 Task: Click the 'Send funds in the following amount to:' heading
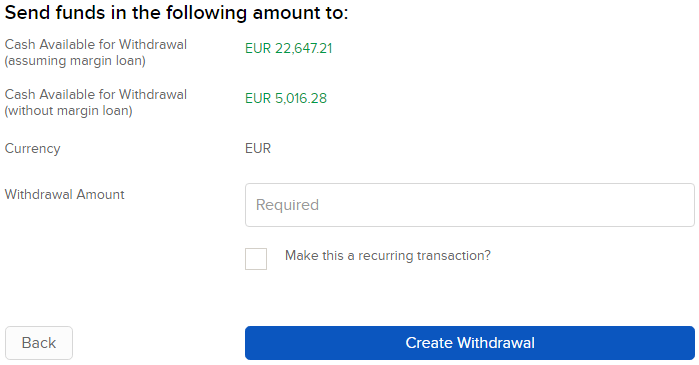tap(177, 12)
